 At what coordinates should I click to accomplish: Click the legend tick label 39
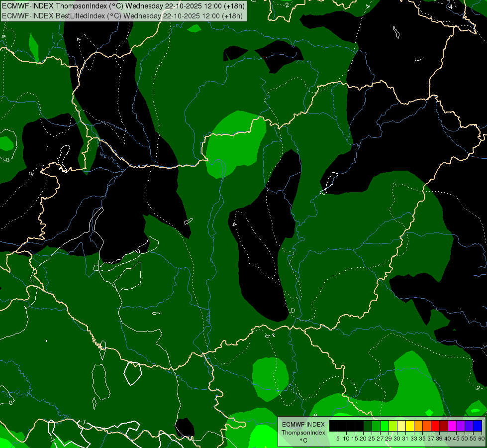pyautogui.click(x=439, y=439)
